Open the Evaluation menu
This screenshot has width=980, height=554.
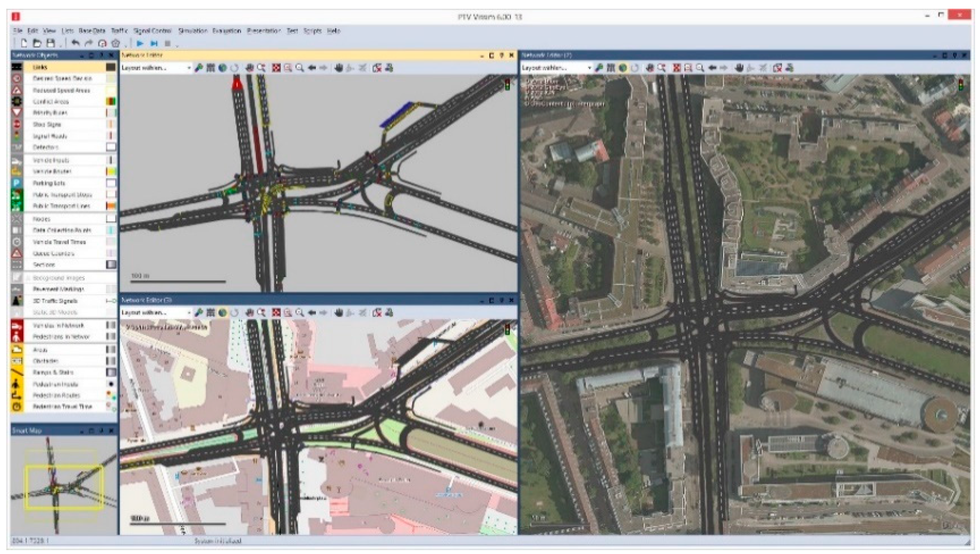(226, 31)
